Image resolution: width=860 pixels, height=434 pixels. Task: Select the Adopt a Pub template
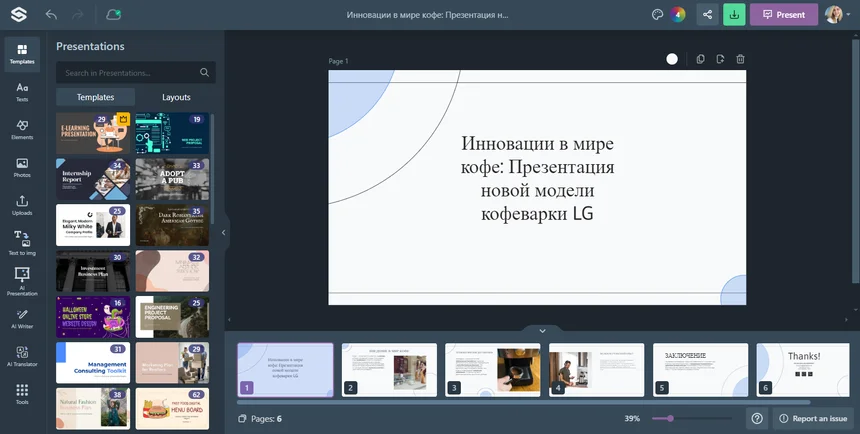(x=172, y=179)
